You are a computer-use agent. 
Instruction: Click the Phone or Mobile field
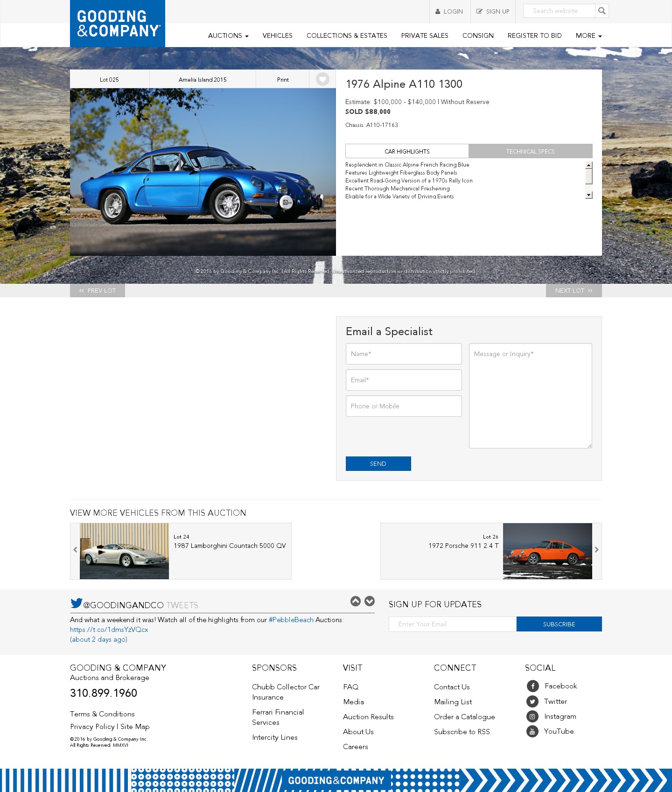[404, 406]
